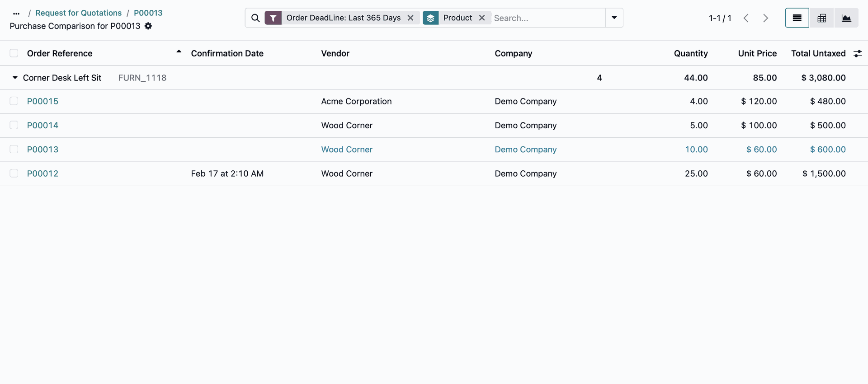Focus the Search input field
Image resolution: width=868 pixels, height=384 pixels.
tap(547, 18)
